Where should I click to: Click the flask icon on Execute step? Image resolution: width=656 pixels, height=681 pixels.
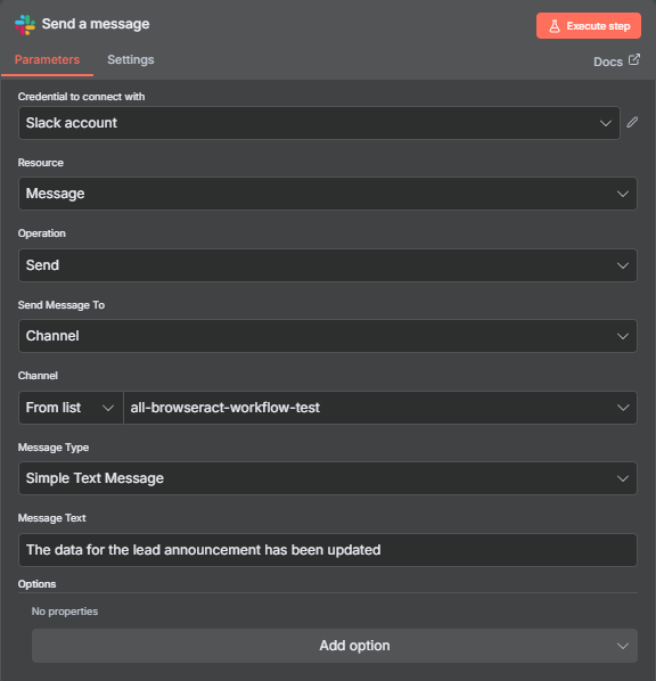point(553,26)
